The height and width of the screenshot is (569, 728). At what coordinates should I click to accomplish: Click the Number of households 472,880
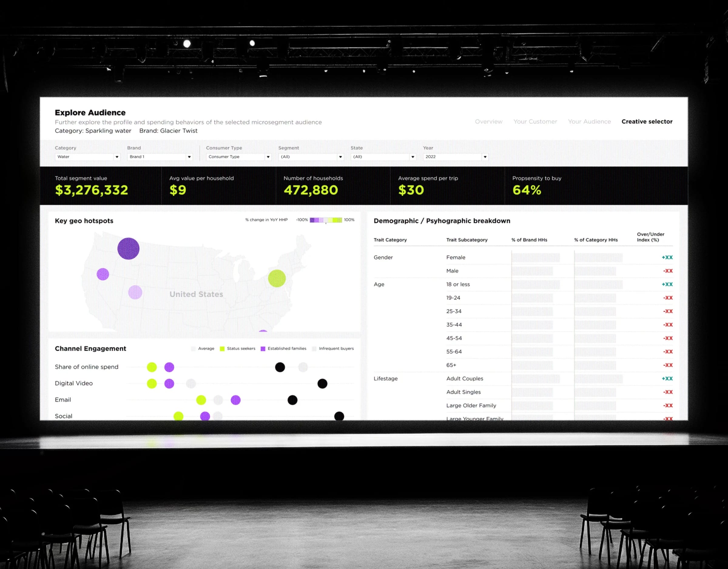tap(311, 190)
